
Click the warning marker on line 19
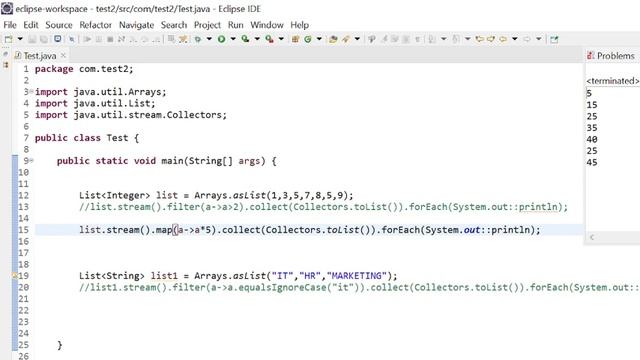15,276
